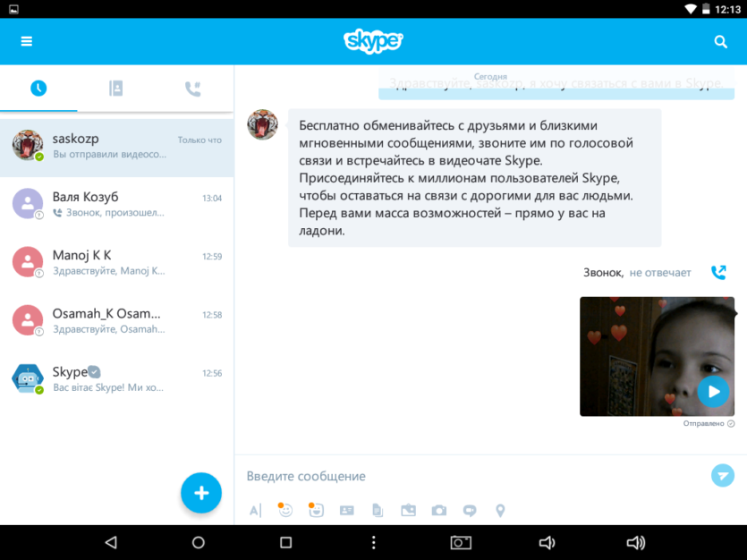The image size is (747, 560).
Task: Tap the screenshot icon in navigation bar
Action: (461, 542)
